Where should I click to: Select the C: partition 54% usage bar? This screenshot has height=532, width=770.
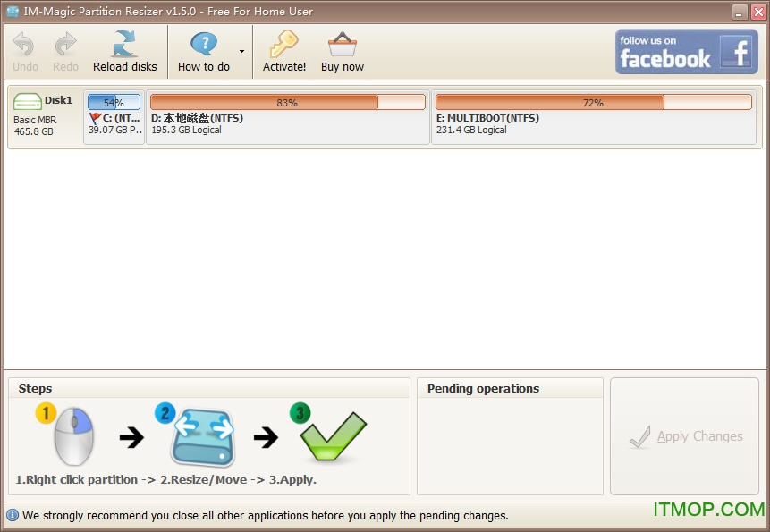coord(114,103)
